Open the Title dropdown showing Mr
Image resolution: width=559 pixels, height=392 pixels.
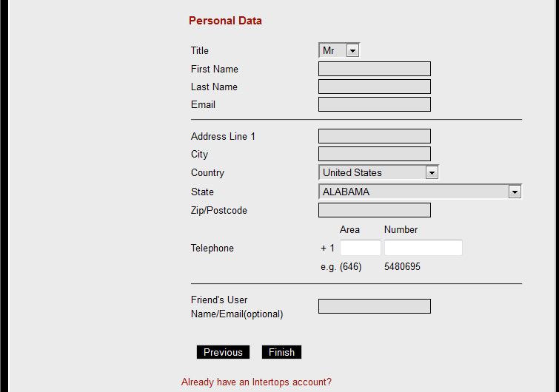[339, 50]
